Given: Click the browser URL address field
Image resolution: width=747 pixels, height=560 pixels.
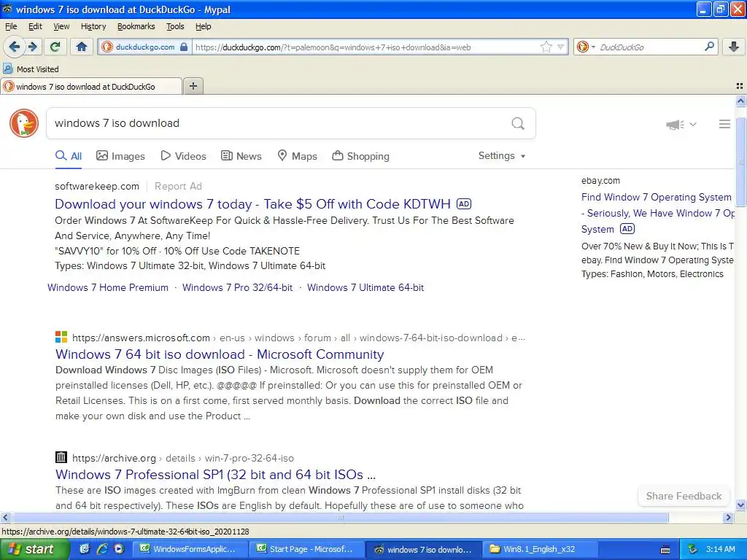Looking at the screenshot, I should 366,47.
